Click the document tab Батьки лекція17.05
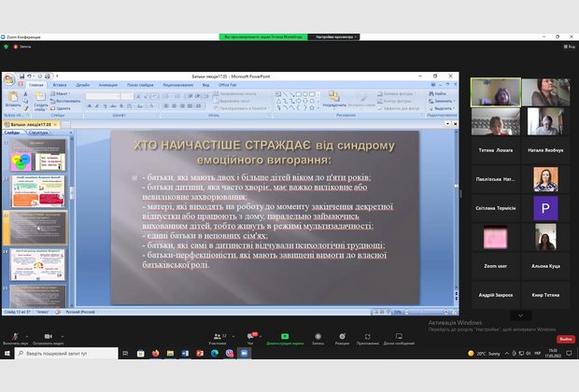 pos(31,124)
